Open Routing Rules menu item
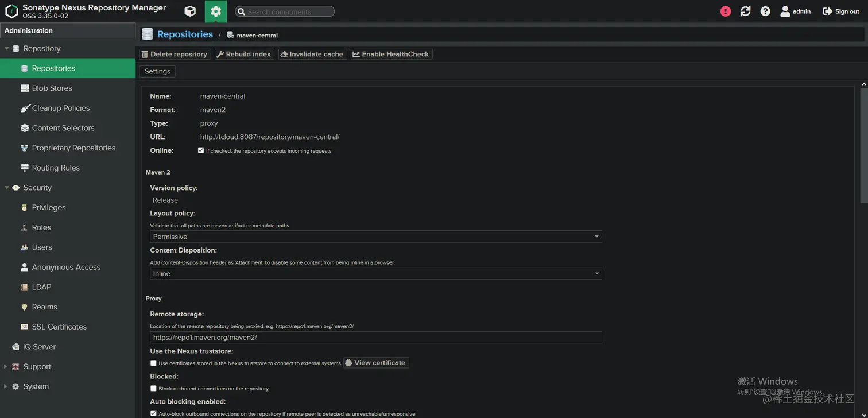The width and height of the screenshot is (868, 418). (68, 168)
